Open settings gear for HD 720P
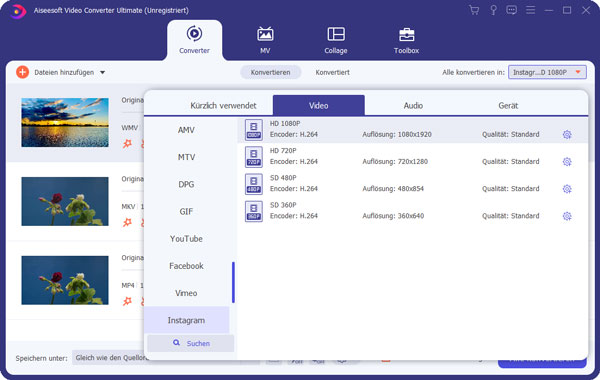Viewport: 600px width, 380px height. [567, 161]
